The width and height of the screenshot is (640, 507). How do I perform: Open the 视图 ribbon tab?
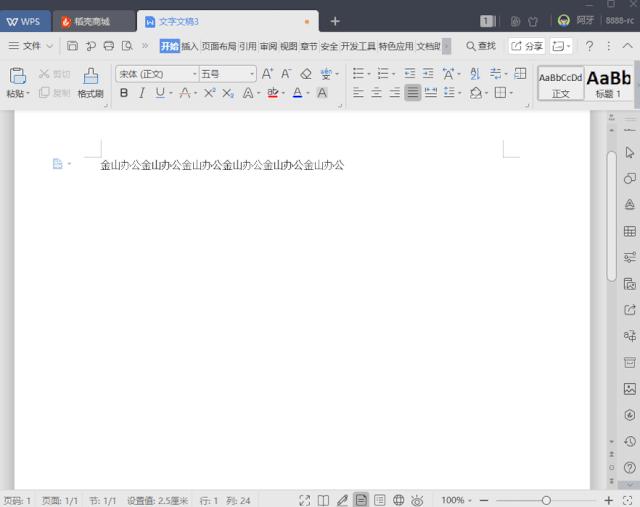(x=289, y=46)
